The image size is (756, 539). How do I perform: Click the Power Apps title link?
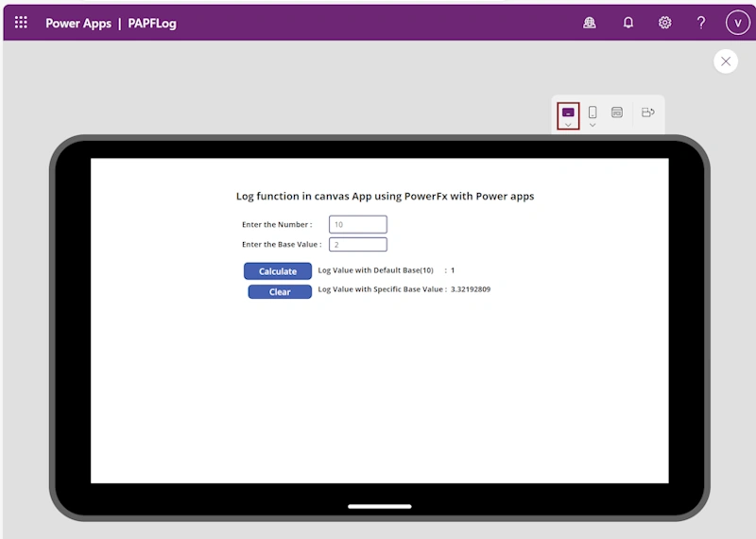(78, 23)
